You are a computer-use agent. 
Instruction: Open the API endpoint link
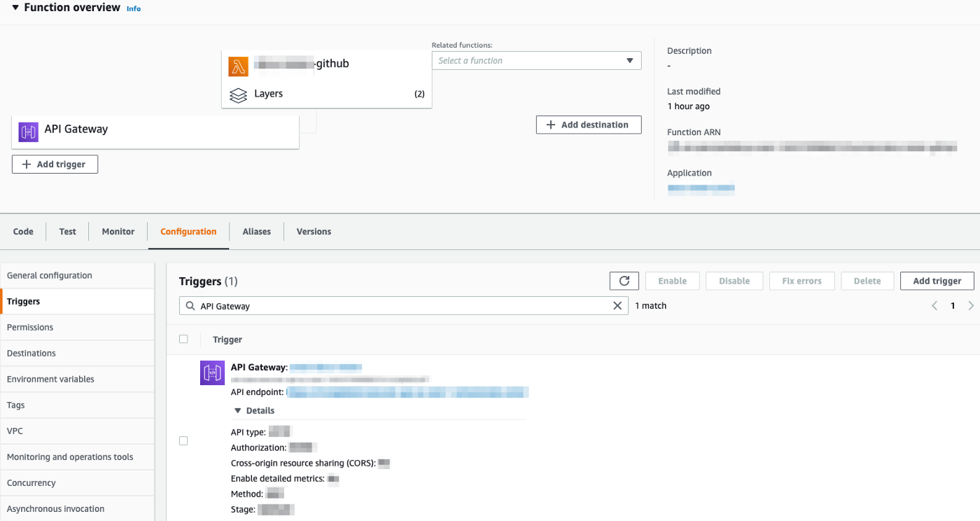pyautogui.click(x=407, y=392)
